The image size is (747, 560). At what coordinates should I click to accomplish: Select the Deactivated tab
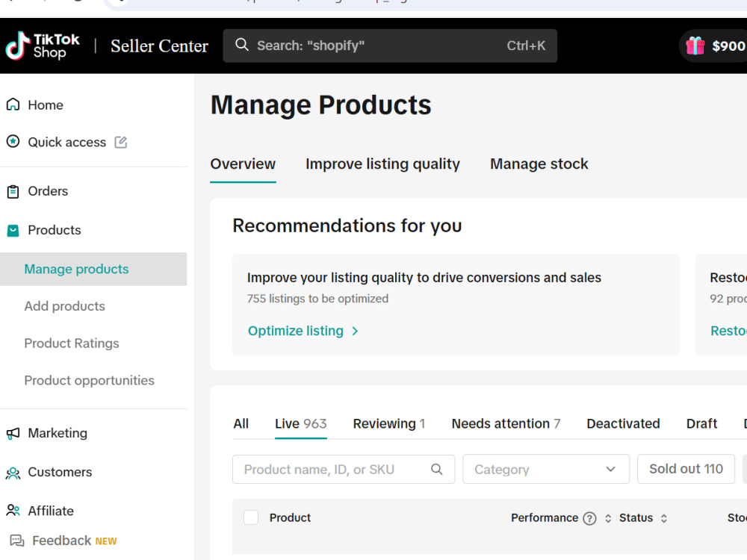623,423
